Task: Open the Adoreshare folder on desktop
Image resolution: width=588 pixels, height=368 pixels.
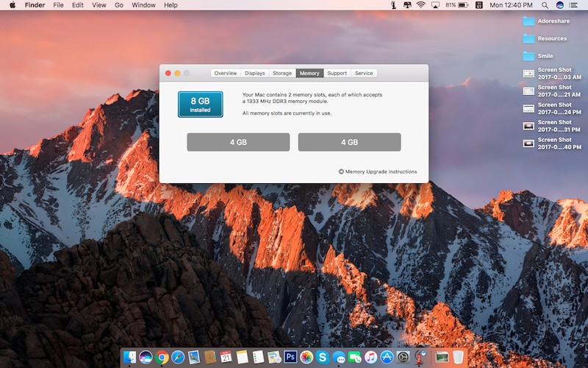Action: (529, 21)
